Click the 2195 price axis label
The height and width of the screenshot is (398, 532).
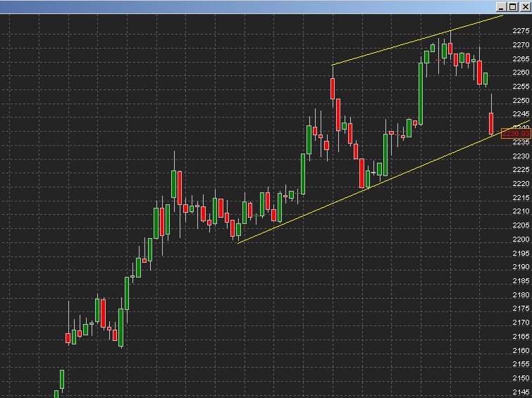(521, 253)
